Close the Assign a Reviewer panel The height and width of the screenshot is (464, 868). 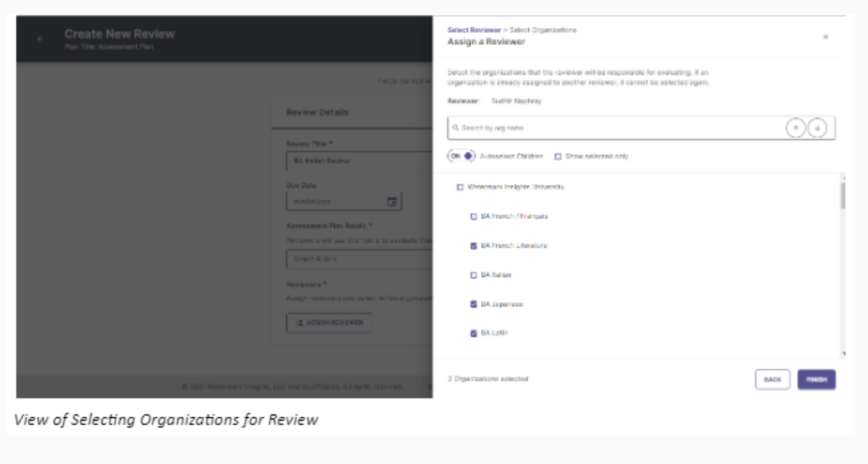point(825,37)
